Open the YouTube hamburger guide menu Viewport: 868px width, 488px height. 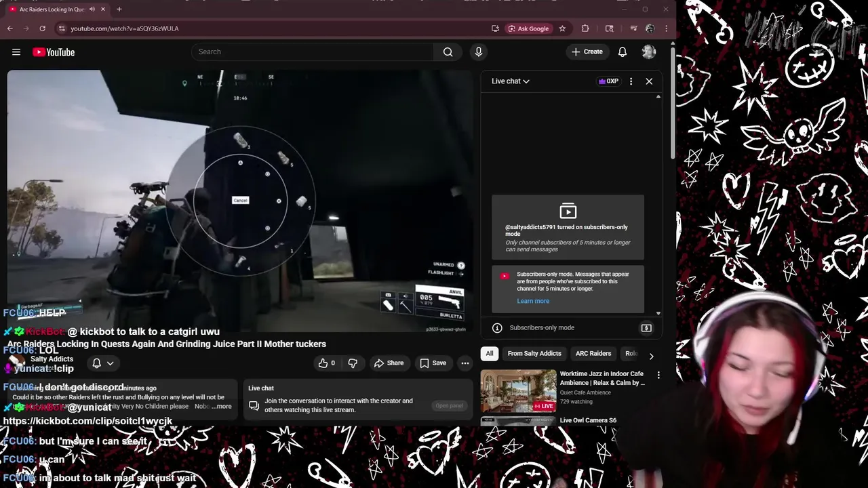(16, 52)
